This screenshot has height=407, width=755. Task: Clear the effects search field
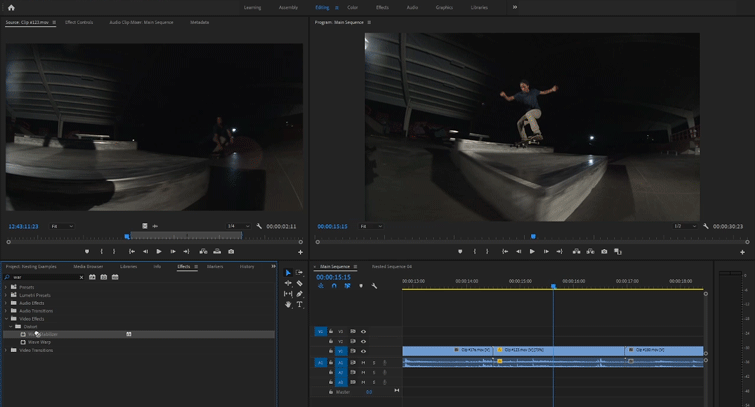click(81, 277)
